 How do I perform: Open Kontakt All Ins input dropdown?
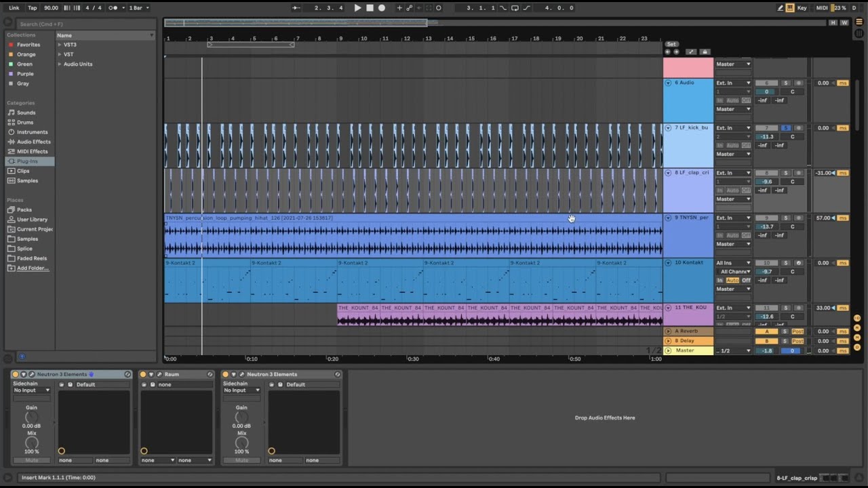[x=734, y=263]
